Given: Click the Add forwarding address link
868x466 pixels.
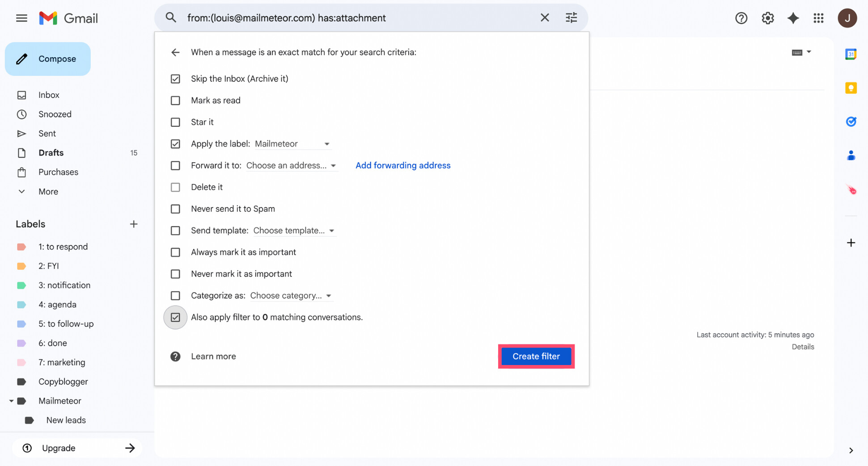Looking at the screenshot, I should coord(402,165).
